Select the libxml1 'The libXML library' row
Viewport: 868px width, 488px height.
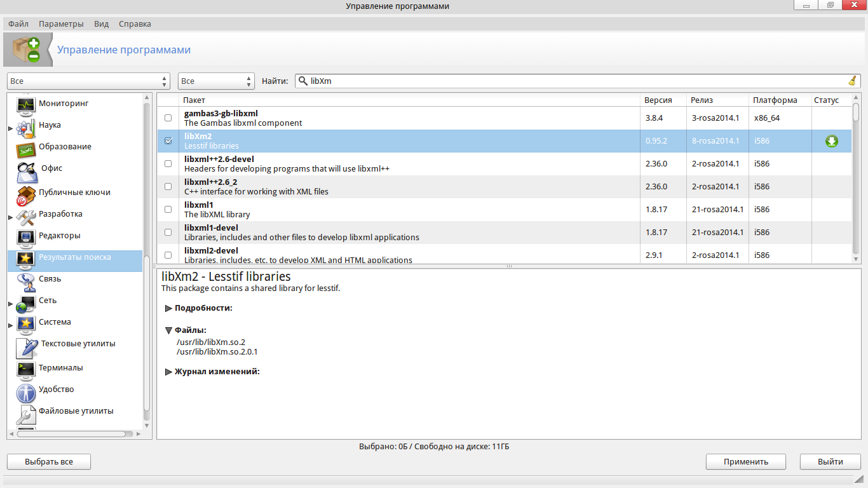pos(505,210)
